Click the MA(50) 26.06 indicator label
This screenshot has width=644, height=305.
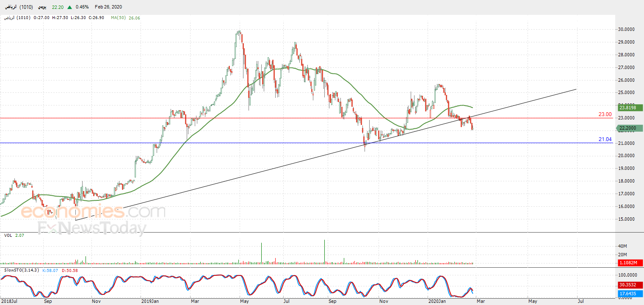coord(126,18)
